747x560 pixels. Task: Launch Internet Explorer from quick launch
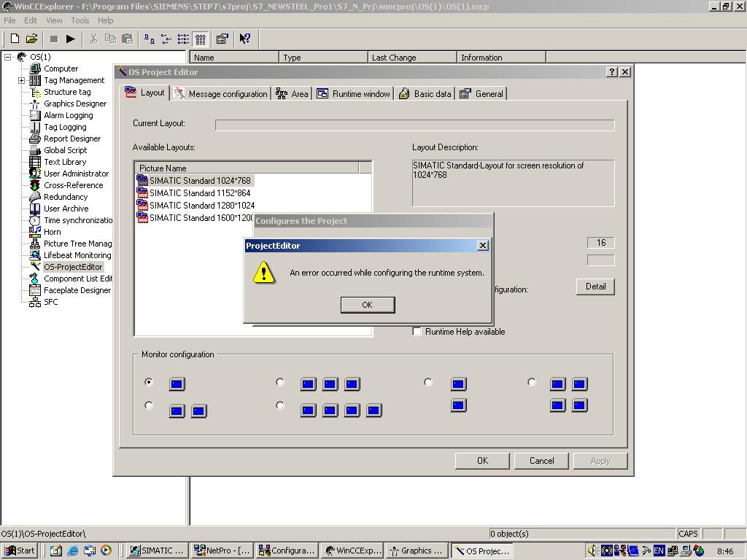(x=72, y=551)
